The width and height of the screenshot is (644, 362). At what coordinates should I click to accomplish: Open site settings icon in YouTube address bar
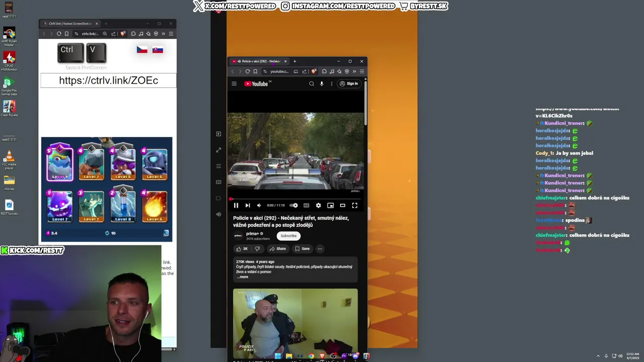pos(265,71)
